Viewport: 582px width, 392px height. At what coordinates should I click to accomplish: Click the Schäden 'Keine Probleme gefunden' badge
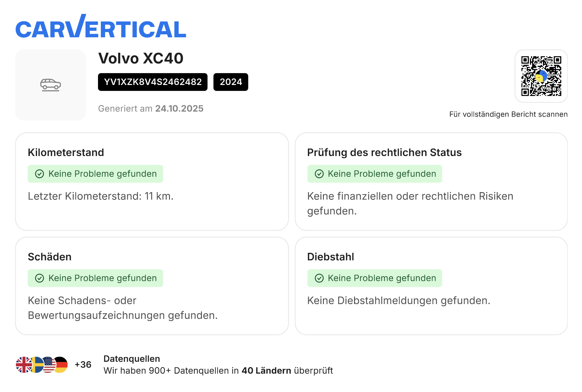95,278
